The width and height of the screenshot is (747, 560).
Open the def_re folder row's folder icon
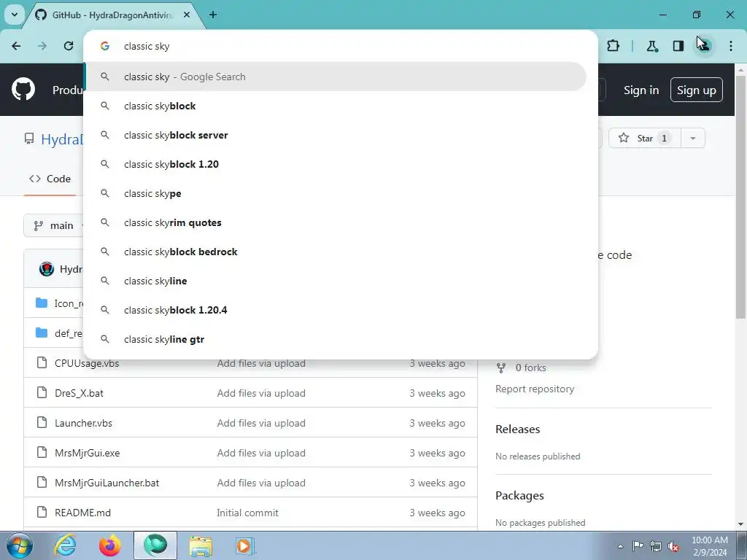[42, 332]
